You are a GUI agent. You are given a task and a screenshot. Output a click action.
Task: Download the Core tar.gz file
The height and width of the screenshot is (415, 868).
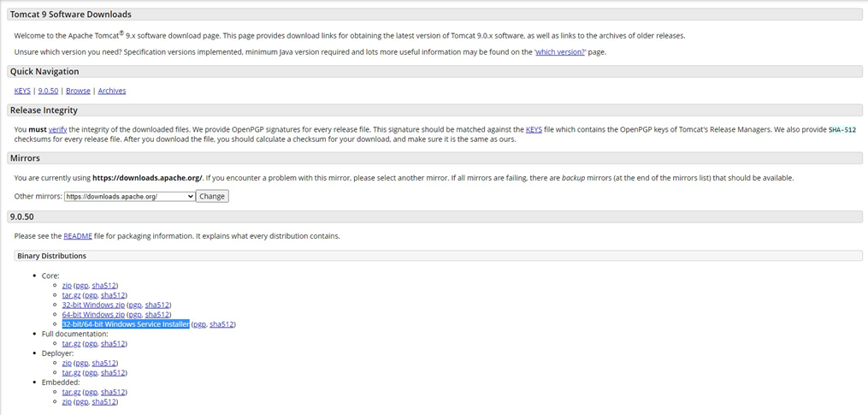tap(72, 295)
